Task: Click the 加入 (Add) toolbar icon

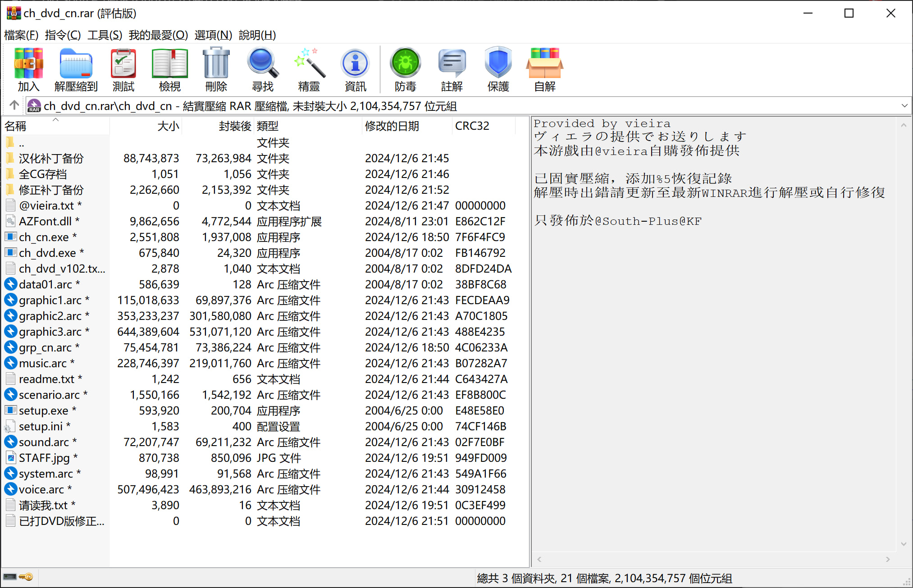Action: pos(28,69)
